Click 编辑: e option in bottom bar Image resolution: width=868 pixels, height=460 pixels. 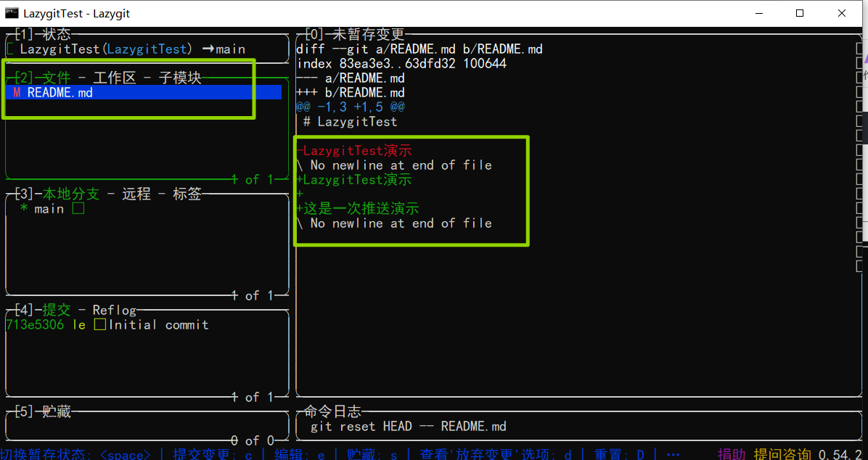(300, 454)
